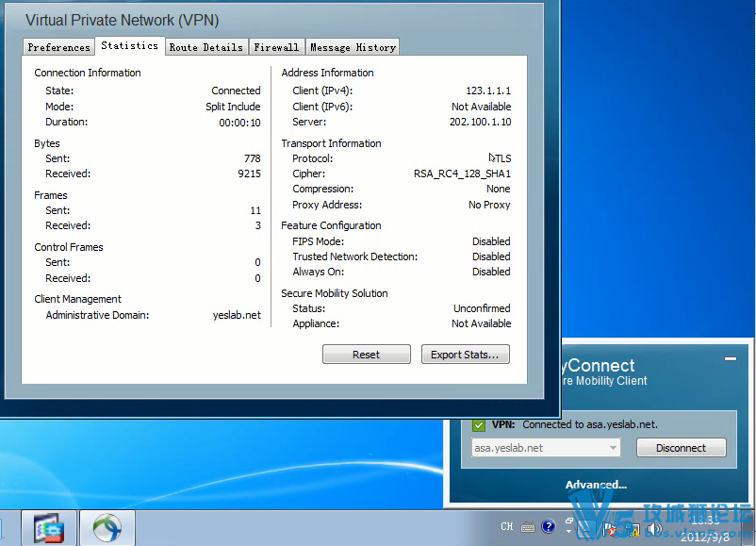Click the blue help icon in system tray
The width and height of the screenshot is (756, 546).
coord(549,527)
